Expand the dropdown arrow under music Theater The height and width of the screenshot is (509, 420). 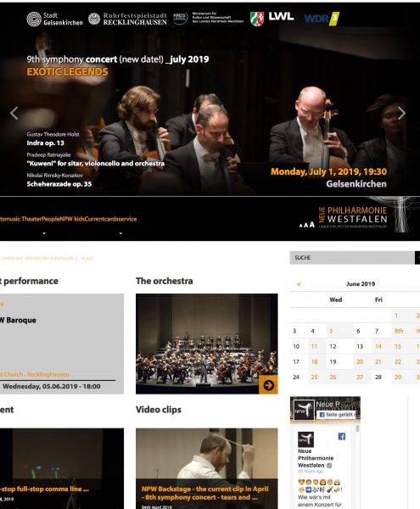(x=44, y=233)
